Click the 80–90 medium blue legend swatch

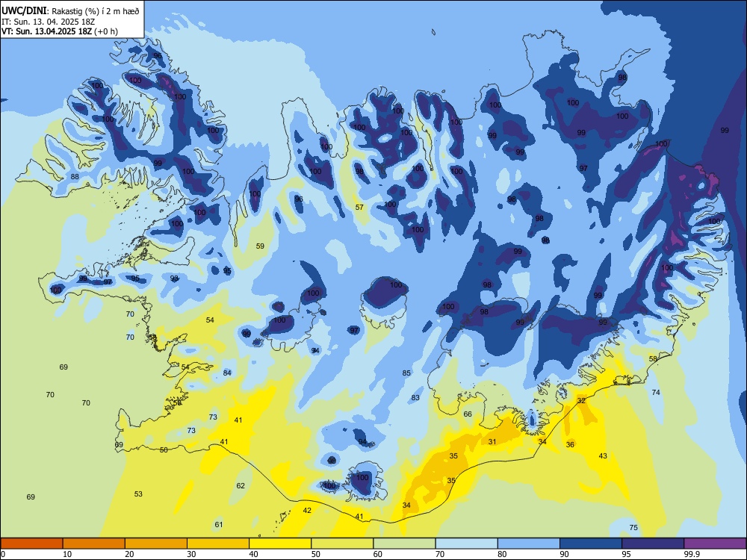529,544
